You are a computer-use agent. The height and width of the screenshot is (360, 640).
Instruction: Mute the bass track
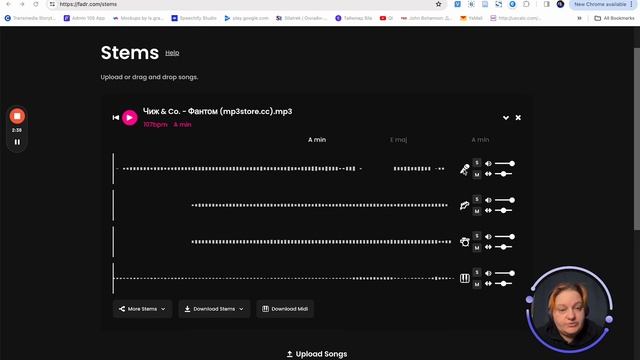point(477,211)
